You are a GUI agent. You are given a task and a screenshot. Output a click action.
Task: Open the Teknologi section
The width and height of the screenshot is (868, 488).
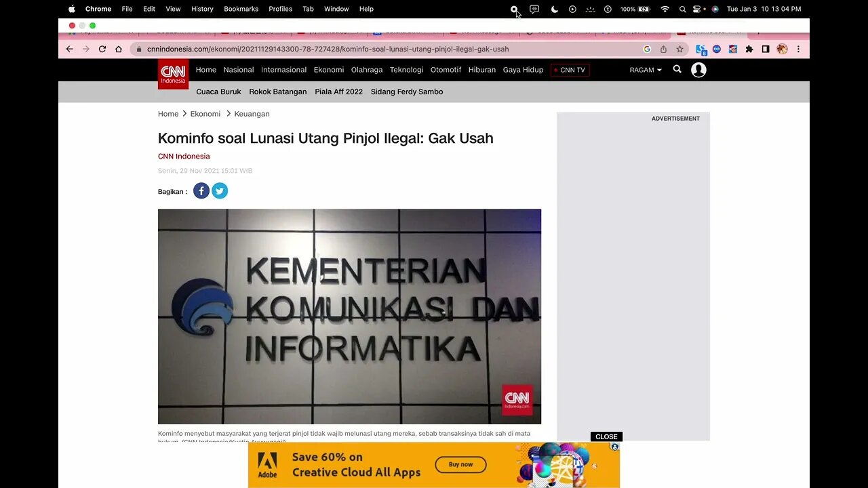click(x=406, y=70)
